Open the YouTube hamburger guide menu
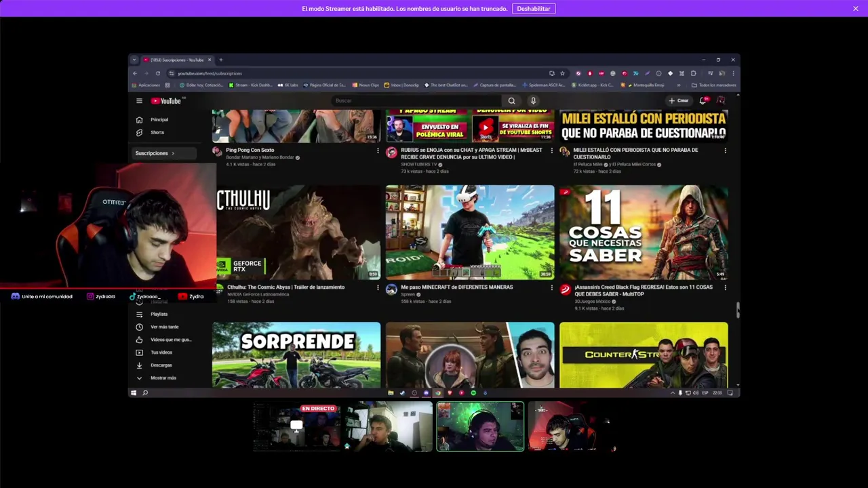The image size is (868, 488). point(139,101)
